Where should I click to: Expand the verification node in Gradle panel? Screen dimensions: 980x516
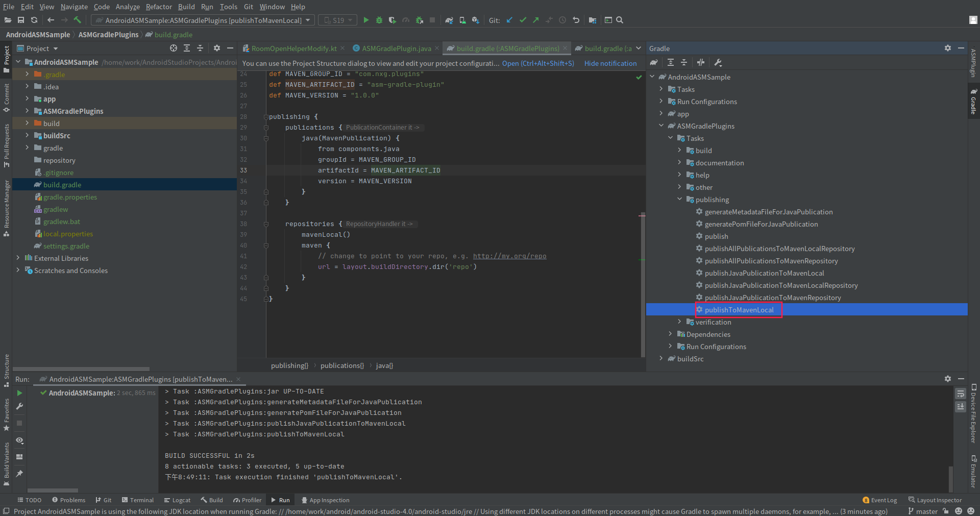(x=679, y=322)
